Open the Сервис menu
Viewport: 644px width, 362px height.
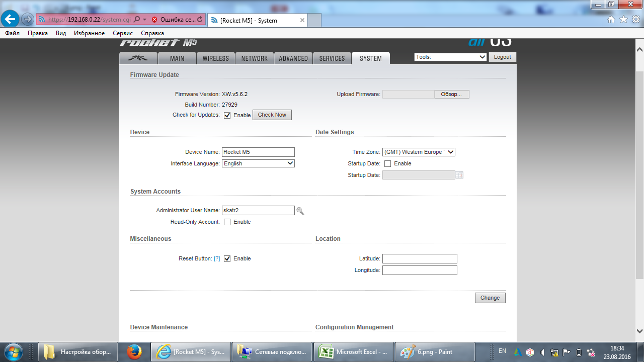coord(123,33)
